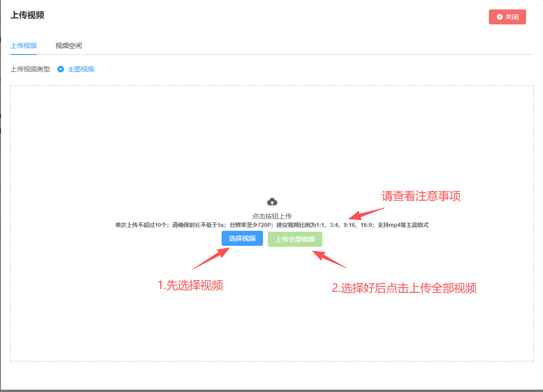Image resolution: width=543 pixels, height=392 pixels.
Task: Click the red arrow pointing at 上传全部视频
Action: (x=329, y=259)
